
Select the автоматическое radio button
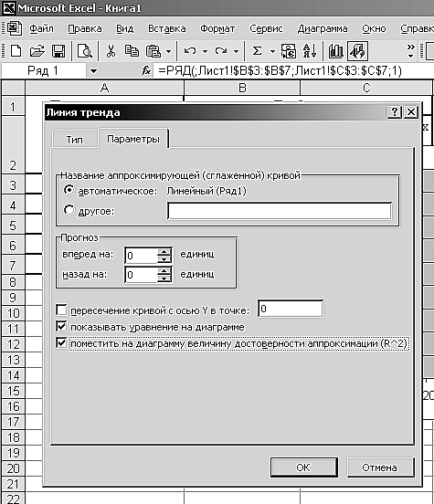coord(69,191)
